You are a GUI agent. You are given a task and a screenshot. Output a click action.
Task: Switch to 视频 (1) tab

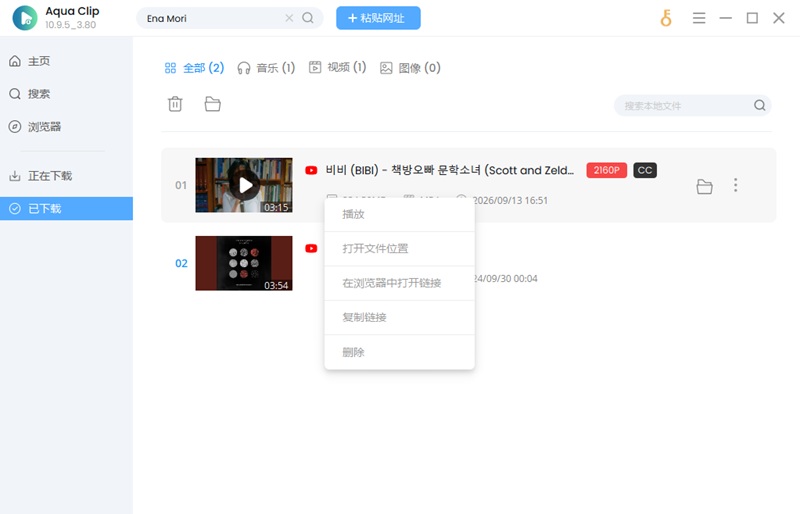(337, 67)
